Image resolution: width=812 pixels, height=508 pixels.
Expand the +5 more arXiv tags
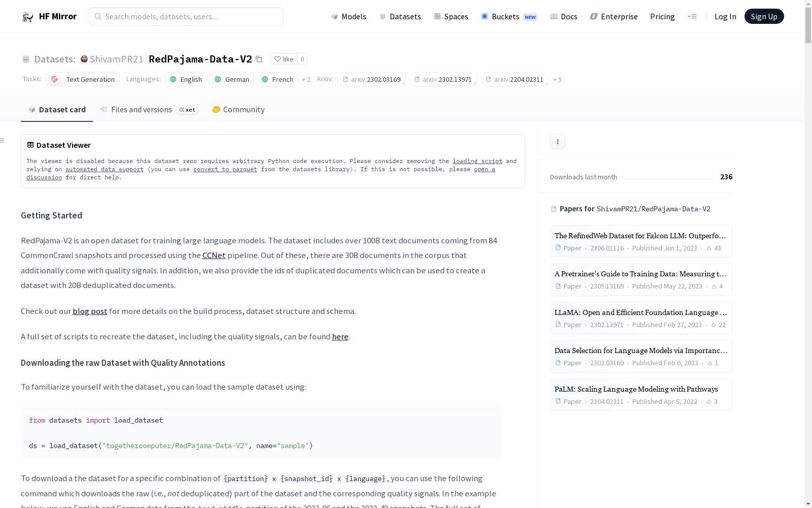click(x=557, y=79)
